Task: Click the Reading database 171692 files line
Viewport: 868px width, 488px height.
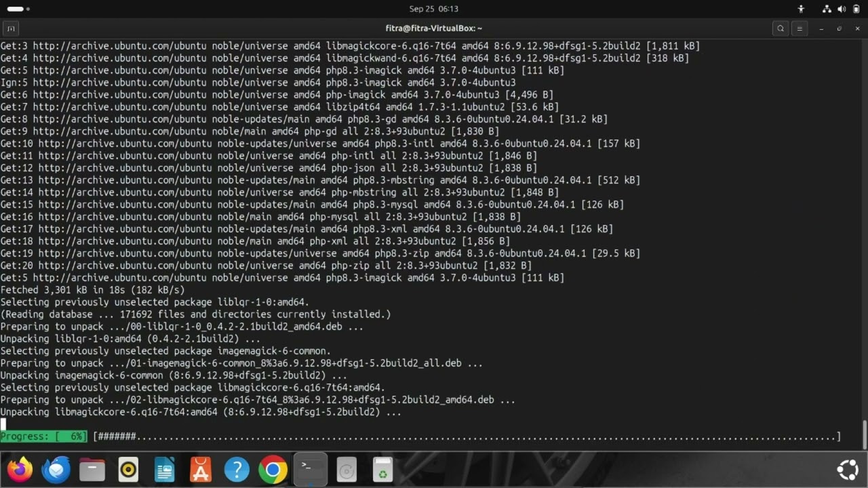Action: tap(195, 314)
